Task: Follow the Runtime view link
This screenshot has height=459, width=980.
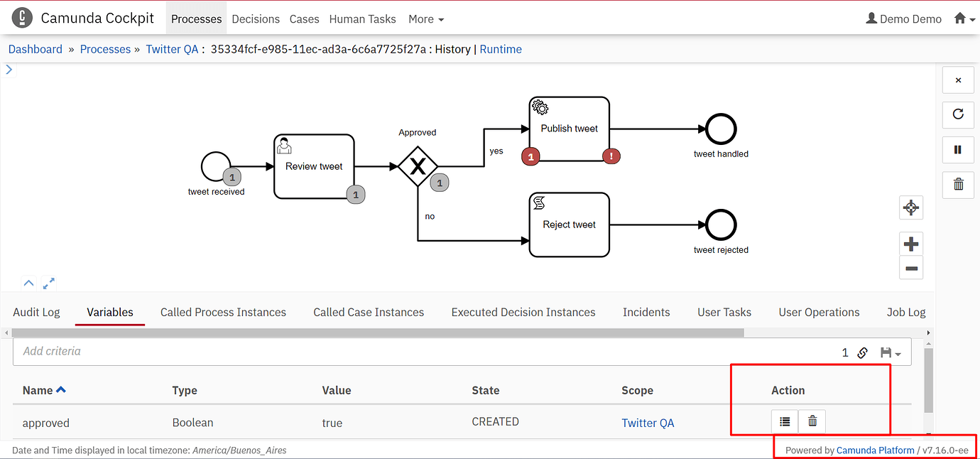Action: (x=500, y=49)
